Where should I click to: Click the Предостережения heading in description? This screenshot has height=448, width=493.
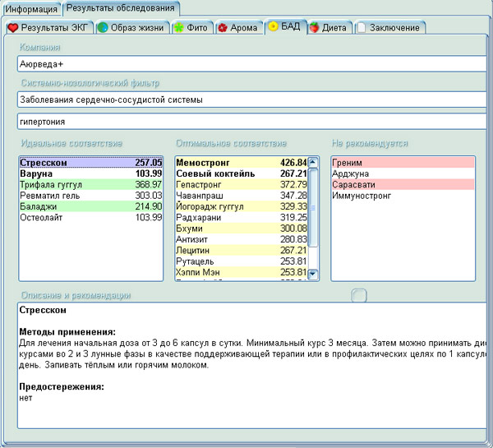(x=62, y=386)
